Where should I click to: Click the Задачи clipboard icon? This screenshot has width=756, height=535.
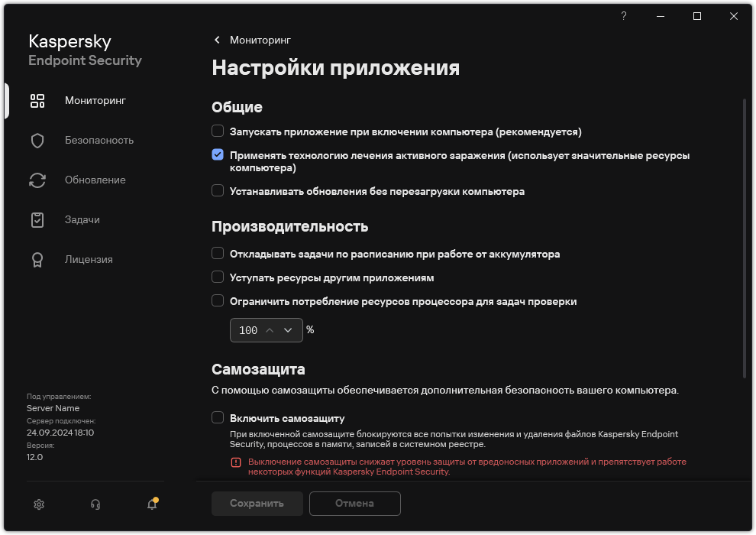[x=37, y=220]
